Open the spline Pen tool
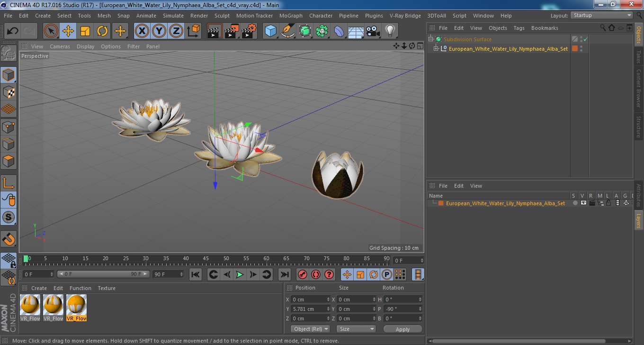This screenshot has width=644, height=345. [288, 31]
